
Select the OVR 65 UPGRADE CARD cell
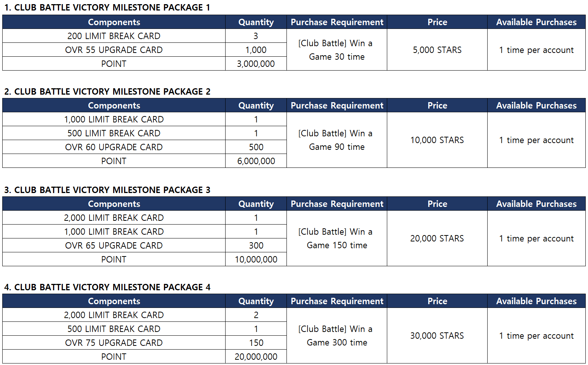click(x=114, y=246)
